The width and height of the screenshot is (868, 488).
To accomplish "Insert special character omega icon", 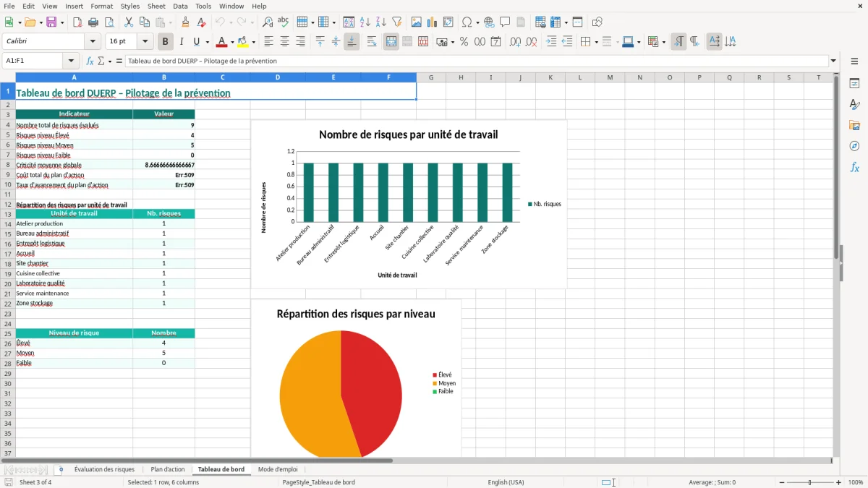I will (467, 22).
